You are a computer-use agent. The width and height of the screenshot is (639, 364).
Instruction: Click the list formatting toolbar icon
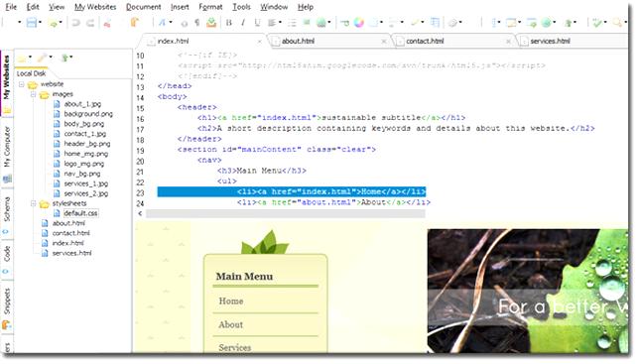pyautogui.click(x=292, y=23)
